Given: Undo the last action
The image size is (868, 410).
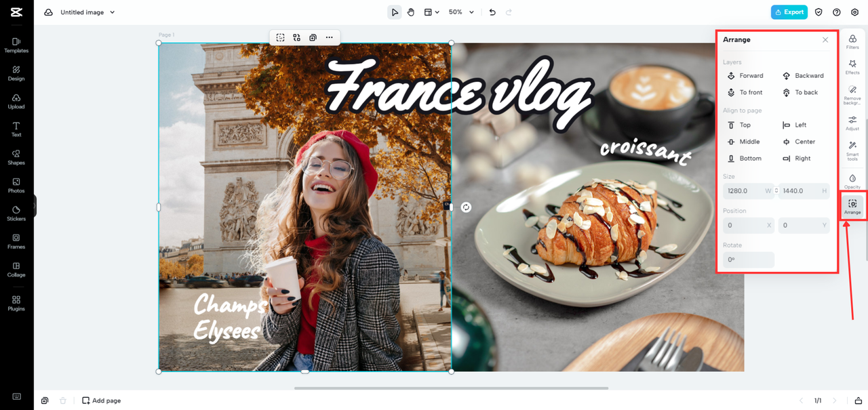Looking at the screenshot, I should pyautogui.click(x=492, y=12).
